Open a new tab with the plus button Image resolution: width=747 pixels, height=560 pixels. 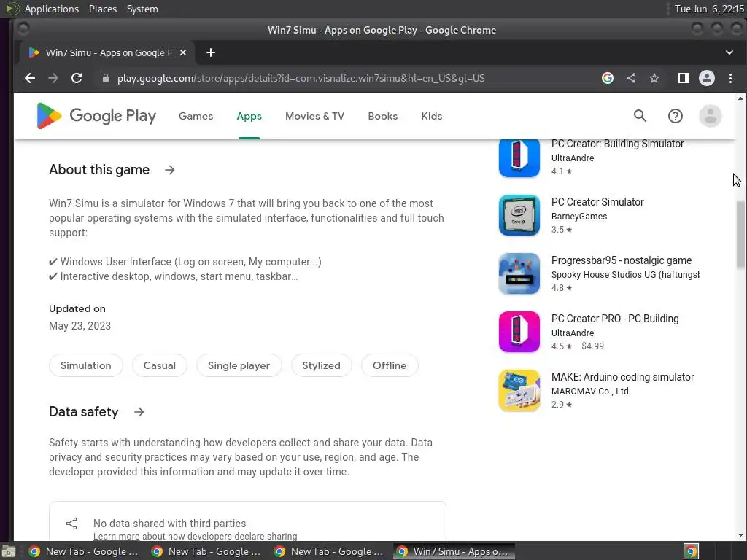(211, 52)
